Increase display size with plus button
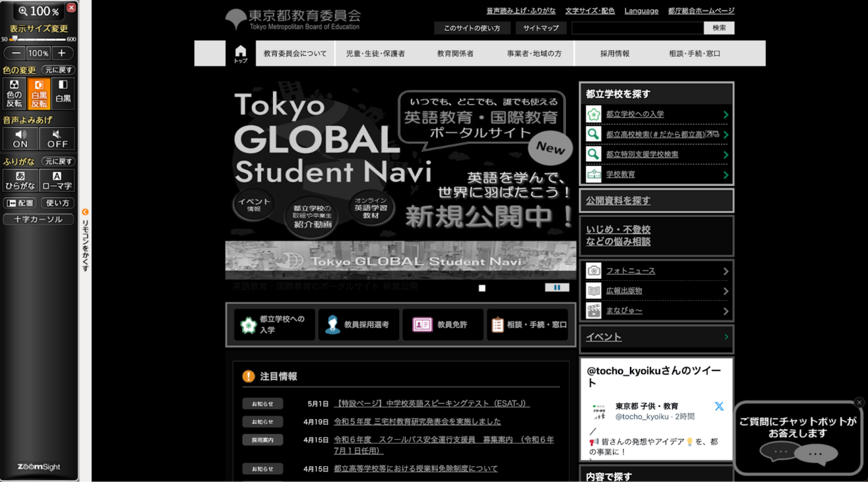The image size is (868, 482). click(62, 53)
